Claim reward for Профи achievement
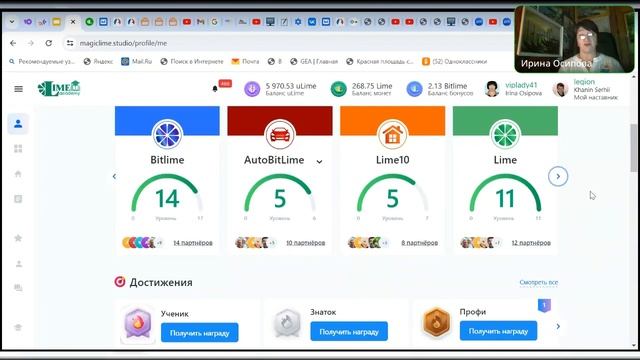Screen dimensions: 640x360 click(x=498, y=331)
